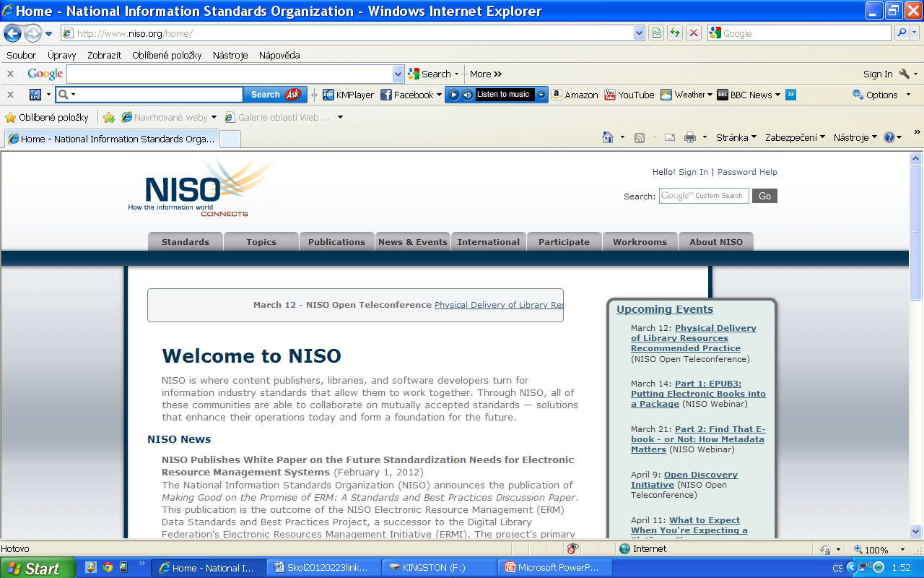Click the Weather toolbar button
The height and width of the screenshot is (578, 924).
686,95
